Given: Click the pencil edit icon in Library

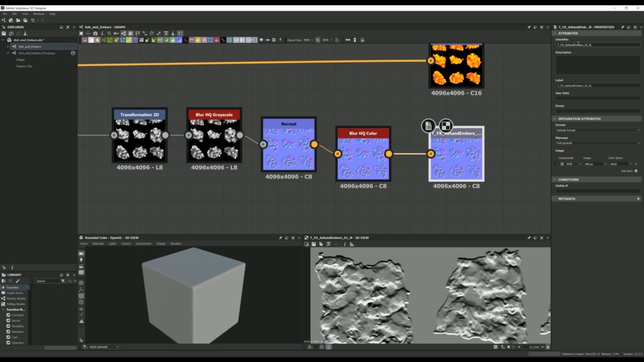Looking at the screenshot, I should (x=17, y=281).
